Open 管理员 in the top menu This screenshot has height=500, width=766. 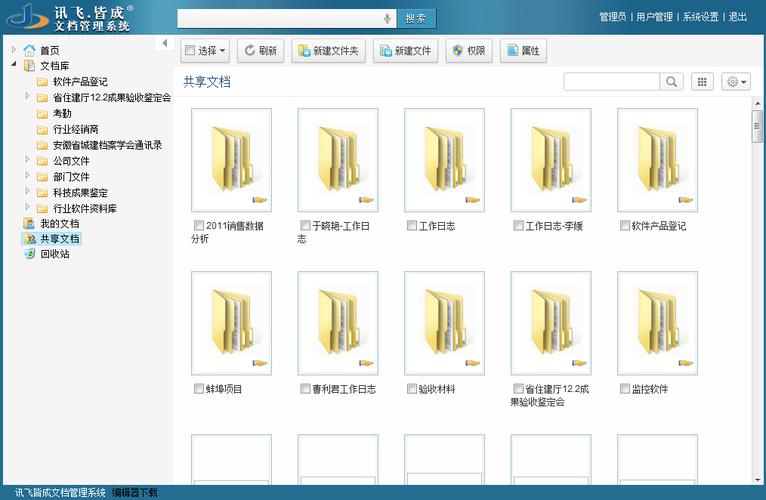coord(613,17)
